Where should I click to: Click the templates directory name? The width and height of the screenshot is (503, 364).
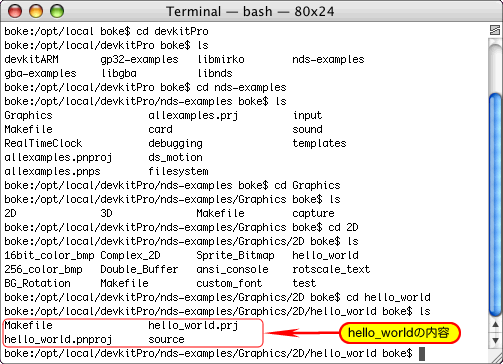click(319, 144)
